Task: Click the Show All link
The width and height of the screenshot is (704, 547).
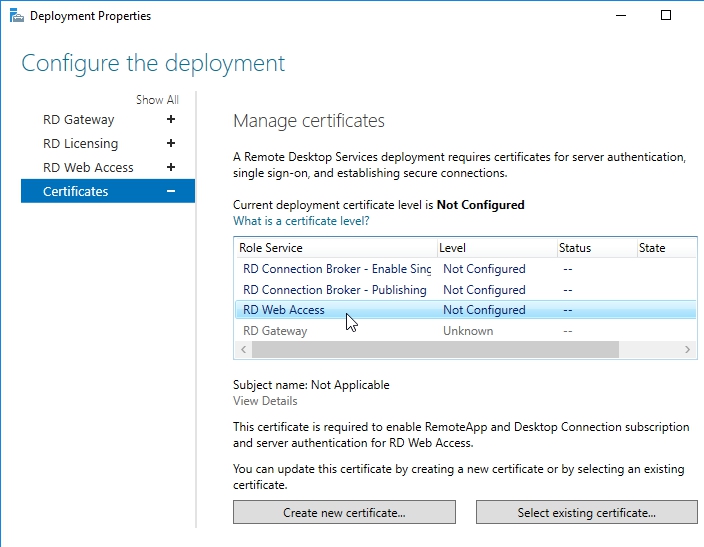Action: coord(157,100)
